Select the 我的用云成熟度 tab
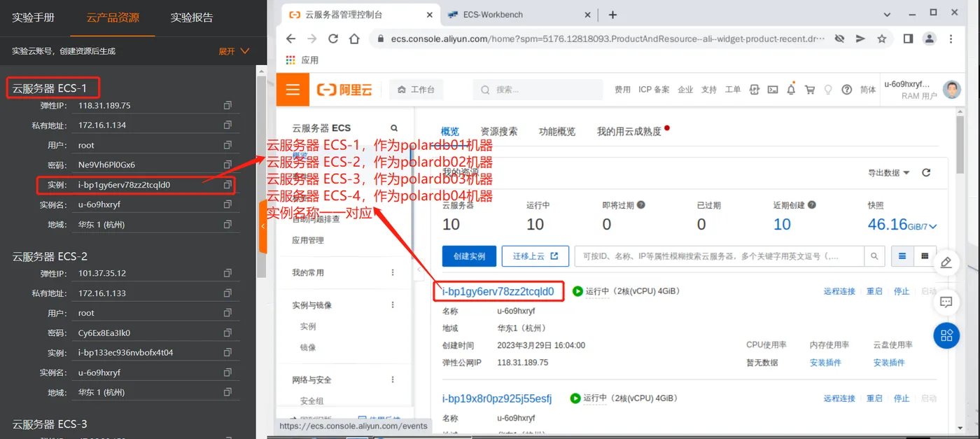The height and width of the screenshot is (439, 980). click(629, 131)
